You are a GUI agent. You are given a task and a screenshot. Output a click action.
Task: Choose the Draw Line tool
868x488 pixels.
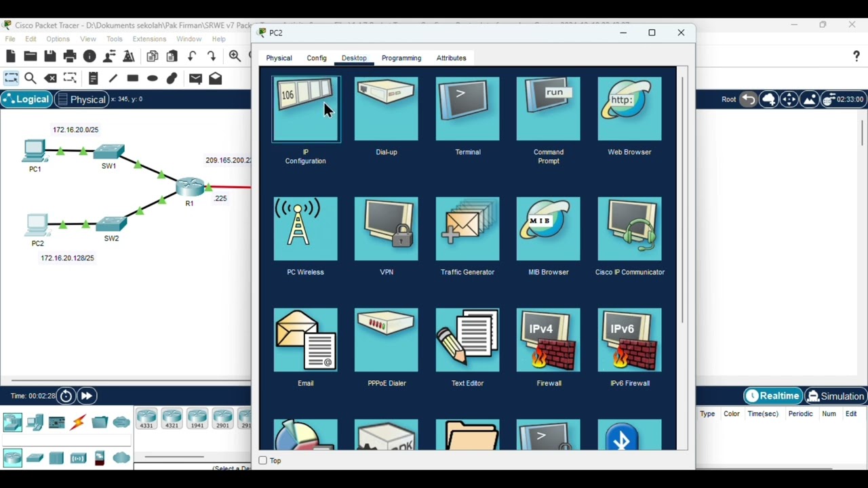coord(113,79)
